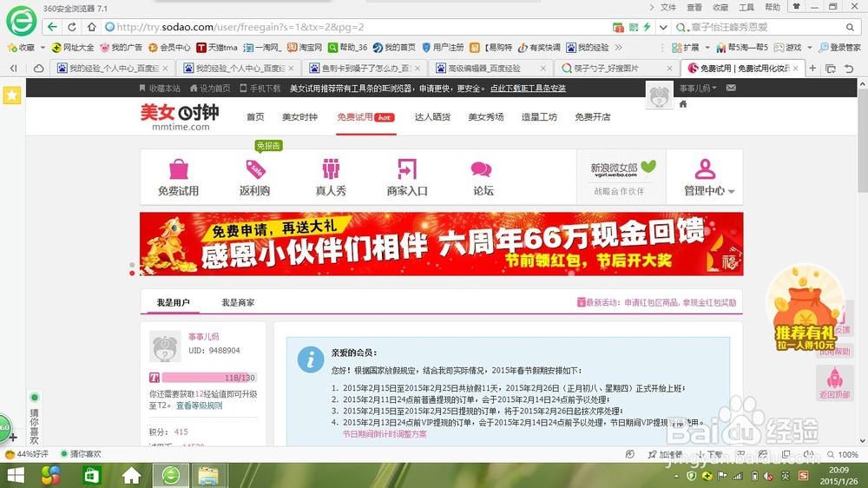Click the 收藏本站 link in top bar

(160, 88)
